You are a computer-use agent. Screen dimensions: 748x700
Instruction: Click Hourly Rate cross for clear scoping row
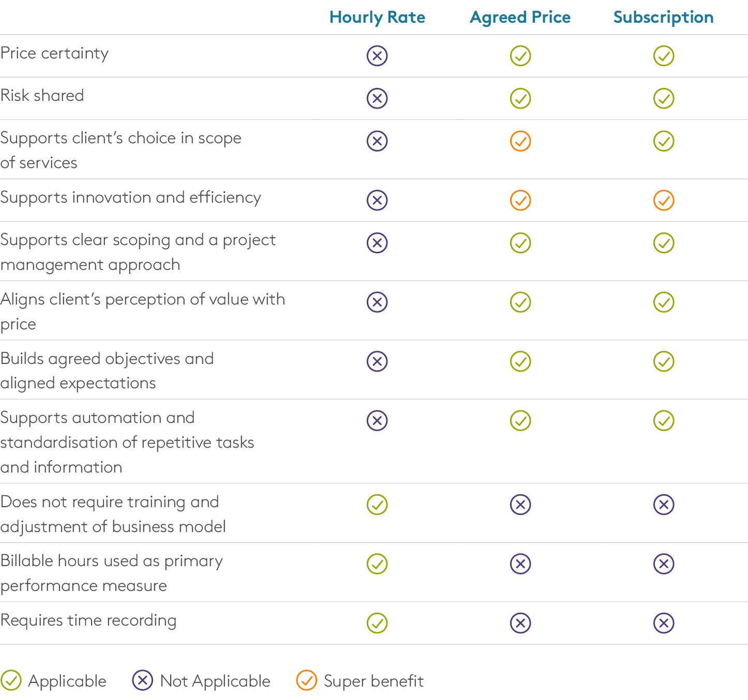click(377, 242)
